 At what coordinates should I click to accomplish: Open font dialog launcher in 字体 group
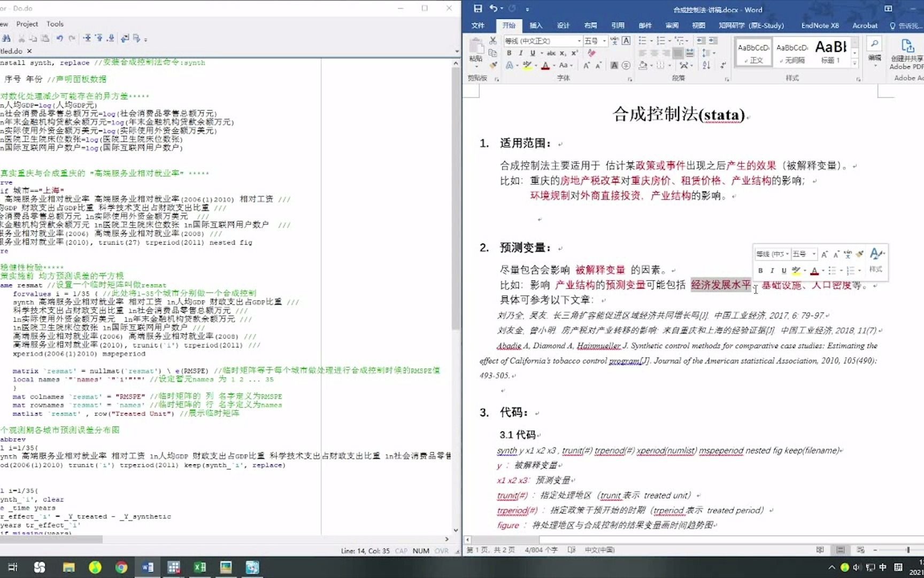630,79
